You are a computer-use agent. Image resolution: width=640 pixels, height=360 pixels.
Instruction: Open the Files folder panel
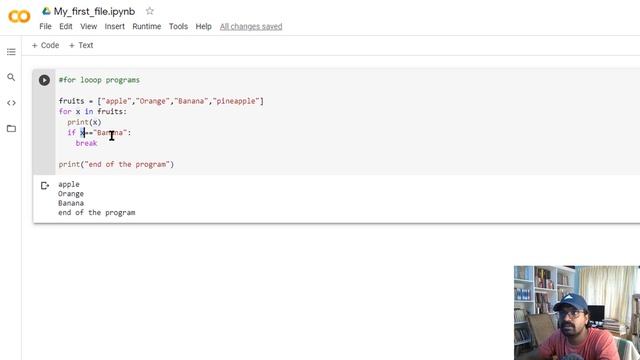[11, 129]
